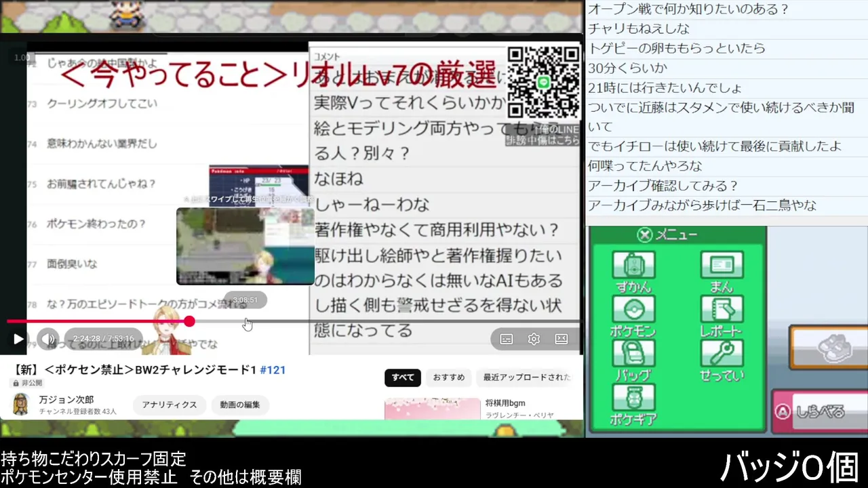Select comment トゲピーの卵ももらっといたら

(677, 48)
